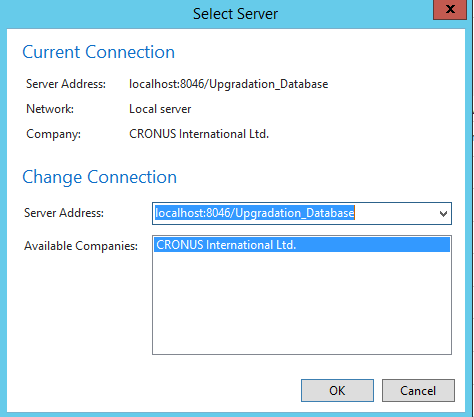Click the Select Server title bar
Screen dimensions: 474x417
click(x=235, y=14)
